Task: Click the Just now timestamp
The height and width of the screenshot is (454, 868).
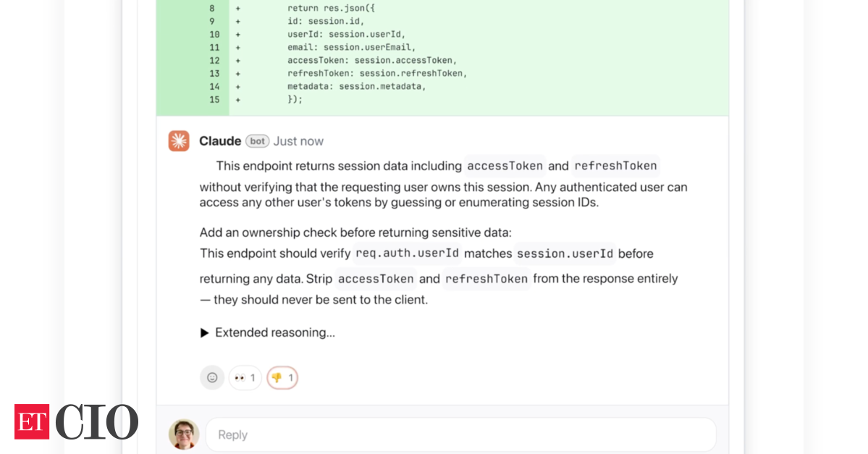Action: coord(298,141)
